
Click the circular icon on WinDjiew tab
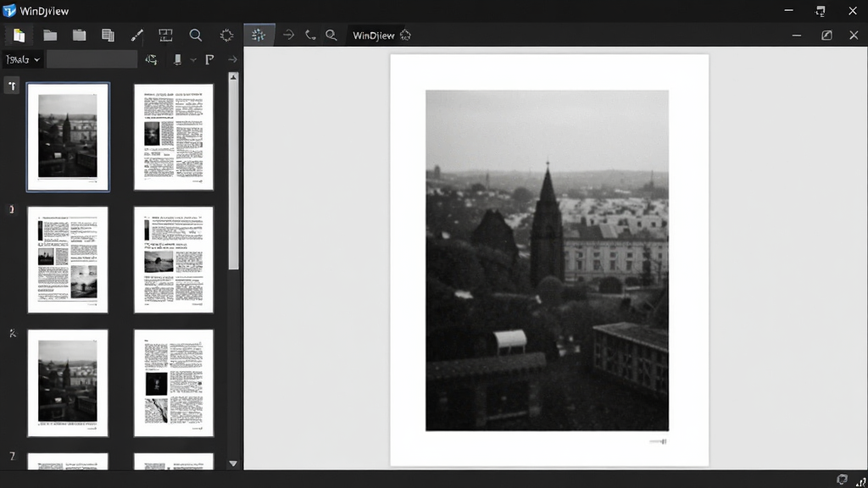pyautogui.click(x=405, y=36)
